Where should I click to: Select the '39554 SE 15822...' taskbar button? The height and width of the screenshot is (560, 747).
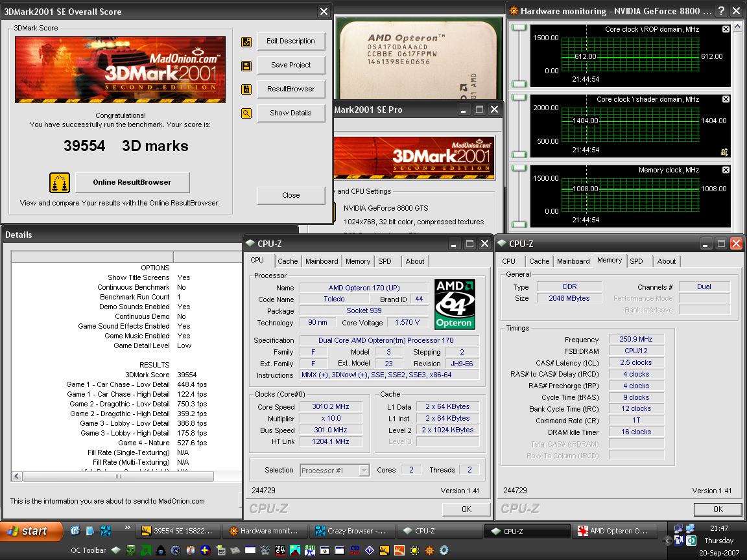[179, 531]
